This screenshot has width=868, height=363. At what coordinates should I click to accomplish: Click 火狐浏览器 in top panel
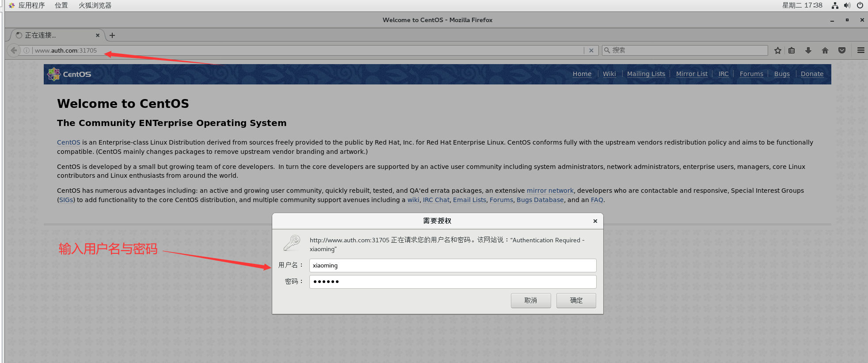click(x=95, y=5)
